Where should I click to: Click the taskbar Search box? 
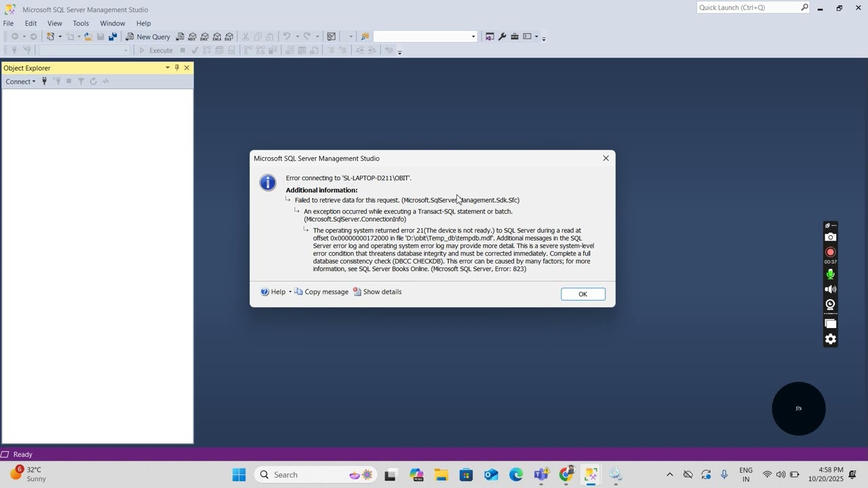point(316,474)
